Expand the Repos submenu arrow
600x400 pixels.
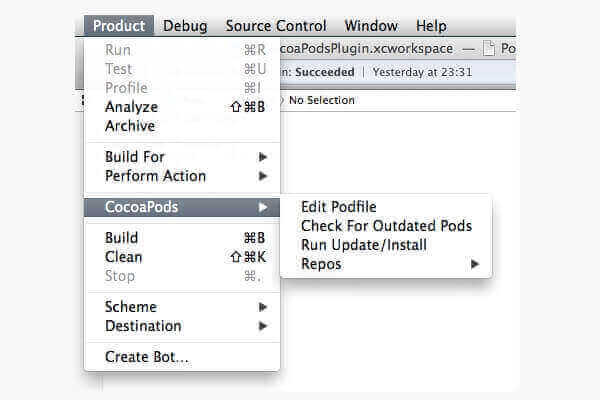click(474, 264)
